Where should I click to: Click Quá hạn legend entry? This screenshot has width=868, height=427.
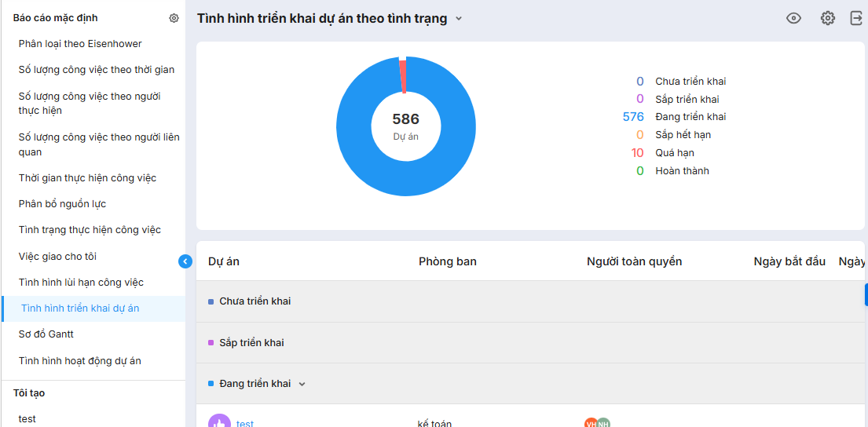[x=674, y=153]
